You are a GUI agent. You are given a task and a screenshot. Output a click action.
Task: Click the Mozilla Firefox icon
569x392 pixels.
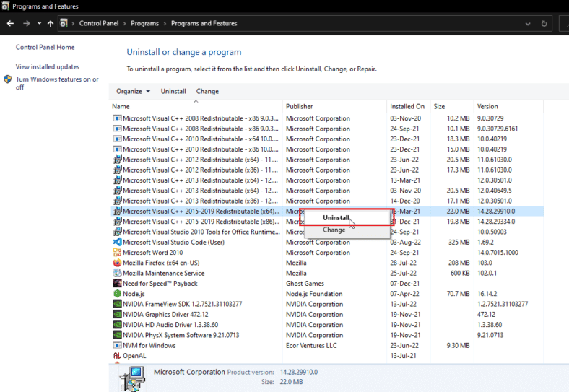click(x=117, y=263)
